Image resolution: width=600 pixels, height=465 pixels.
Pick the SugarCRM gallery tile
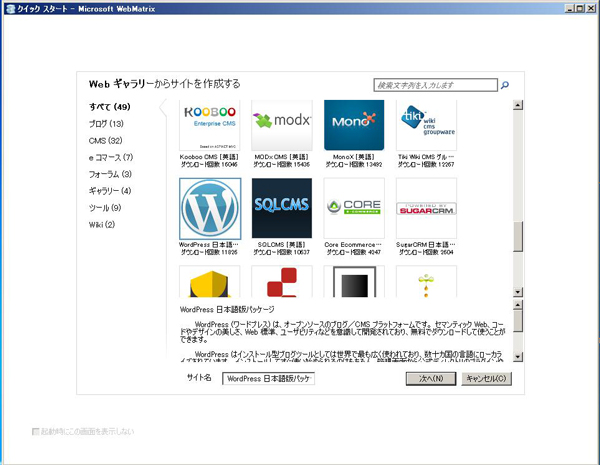pyautogui.click(x=426, y=209)
